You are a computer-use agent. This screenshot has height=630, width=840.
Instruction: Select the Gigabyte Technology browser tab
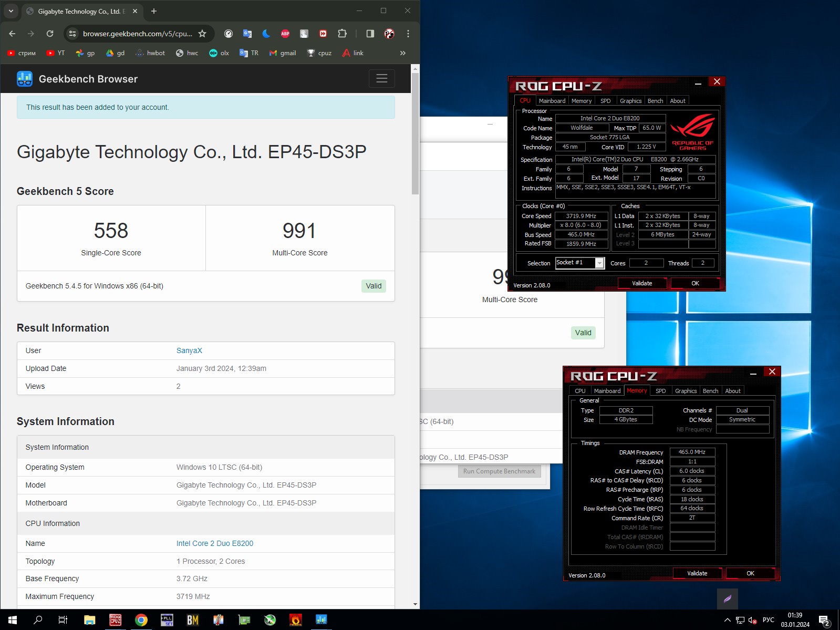pyautogui.click(x=81, y=11)
